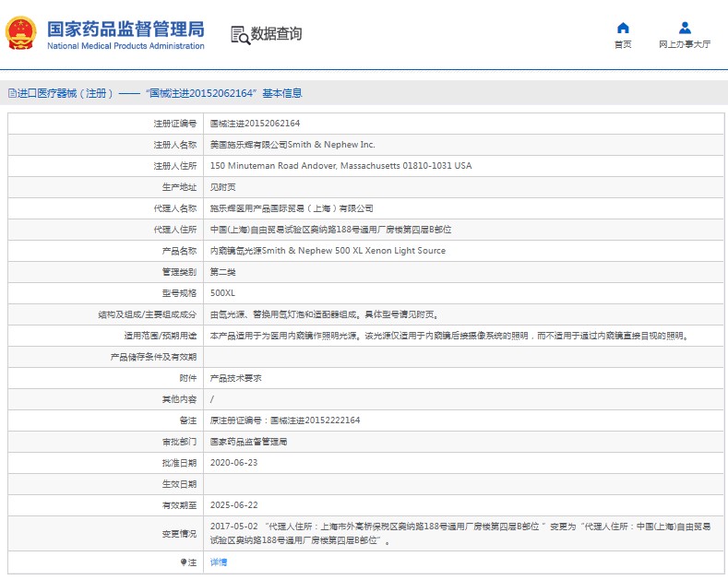Click approval department 国家药品监督管理局 value
The width and height of the screenshot is (728, 580).
[248, 442]
